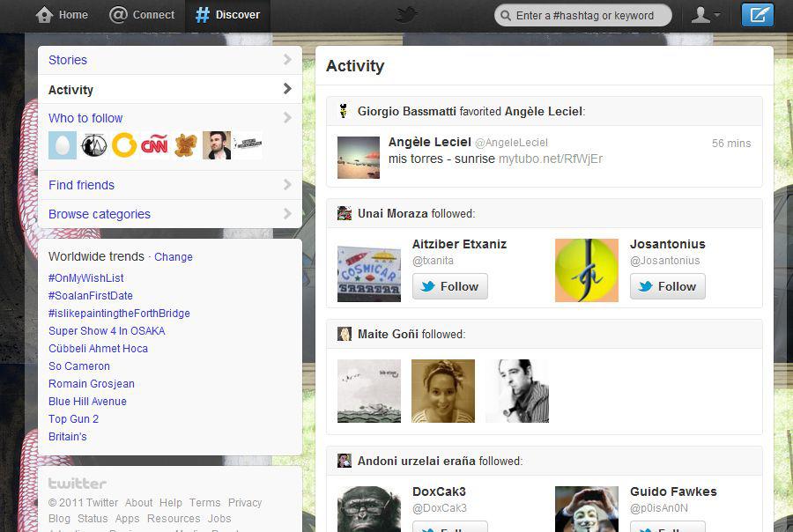
Task: Select the white egg avatar suggestion
Action: 63,145
